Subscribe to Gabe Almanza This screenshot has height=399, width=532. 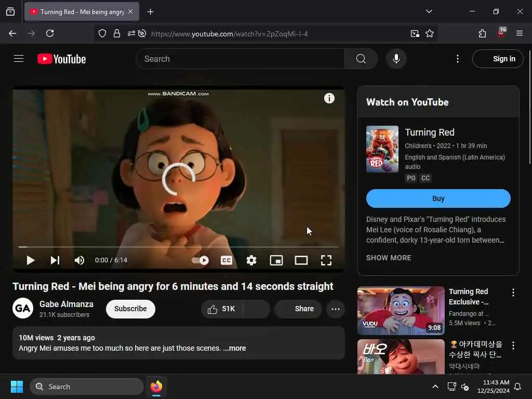point(130,309)
